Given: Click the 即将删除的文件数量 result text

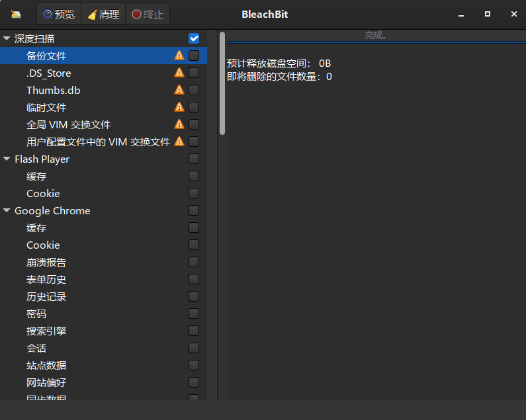Looking at the screenshot, I should (x=279, y=77).
